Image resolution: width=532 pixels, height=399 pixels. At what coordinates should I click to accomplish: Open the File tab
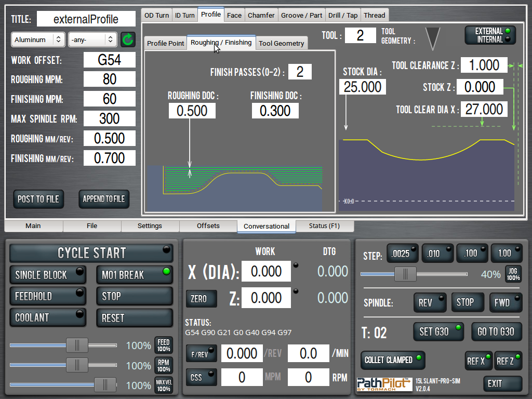pyautogui.click(x=92, y=226)
